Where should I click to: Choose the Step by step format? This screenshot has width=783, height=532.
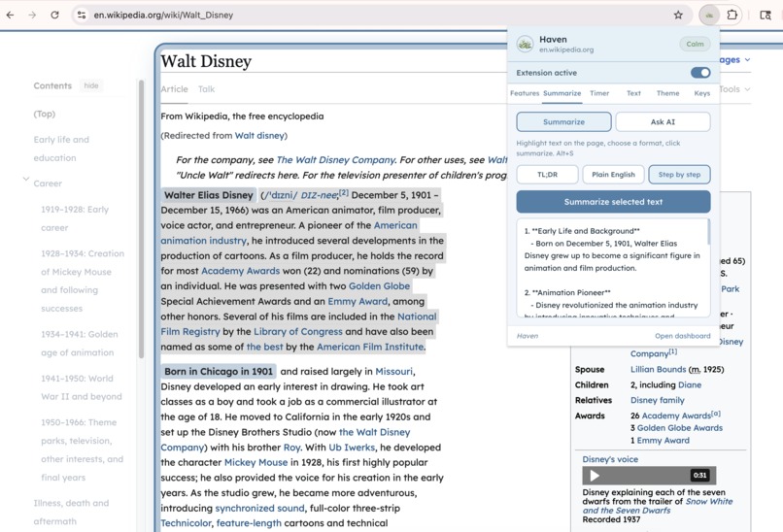(679, 174)
